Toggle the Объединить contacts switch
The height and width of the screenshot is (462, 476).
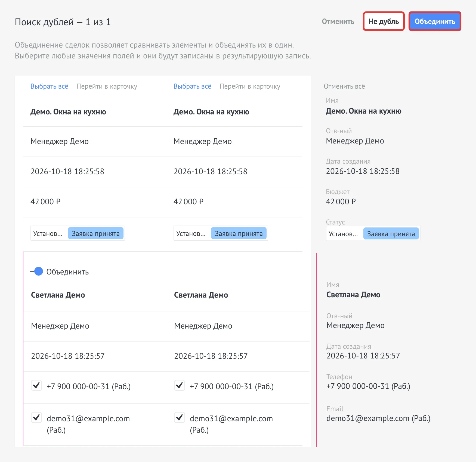(37, 271)
